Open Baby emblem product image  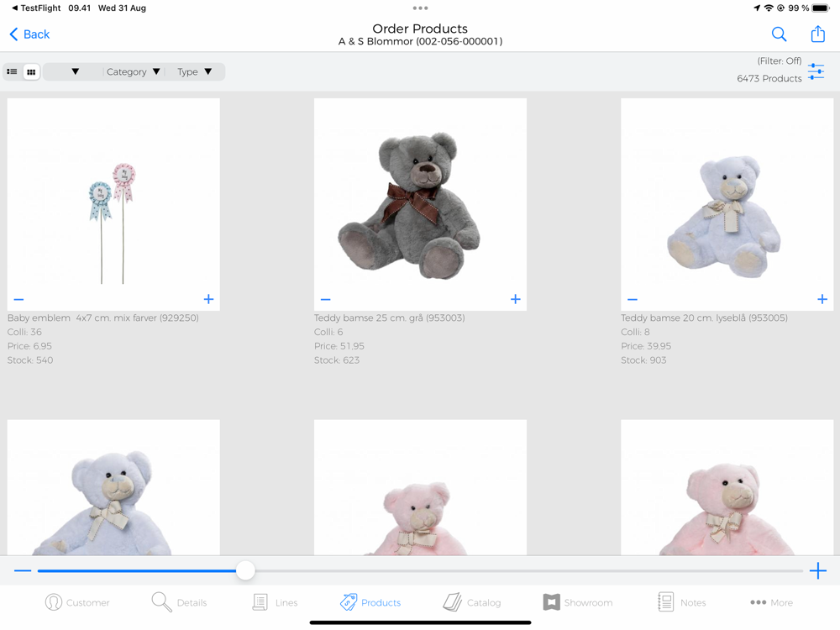tap(113, 204)
